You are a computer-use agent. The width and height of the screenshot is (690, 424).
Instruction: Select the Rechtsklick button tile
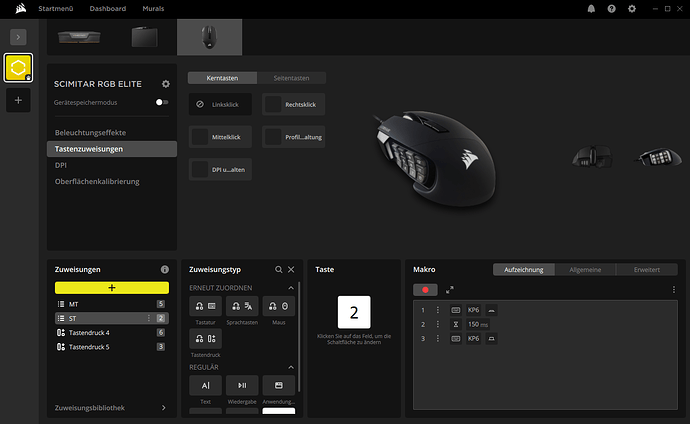click(x=294, y=104)
